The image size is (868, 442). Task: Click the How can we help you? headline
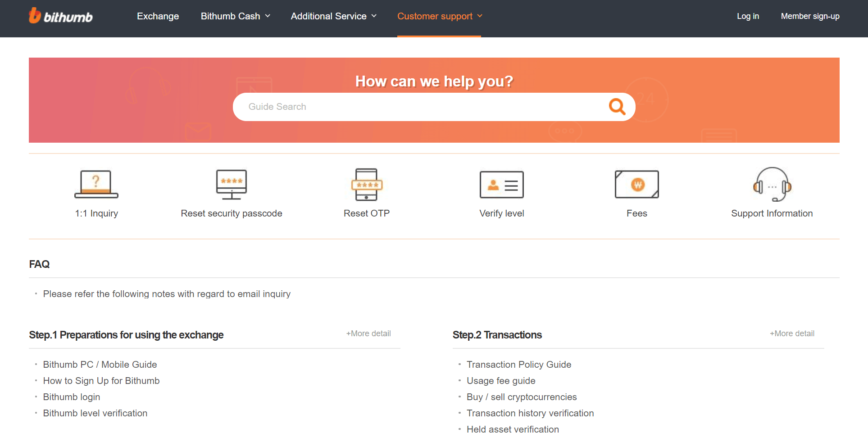tap(434, 81)
